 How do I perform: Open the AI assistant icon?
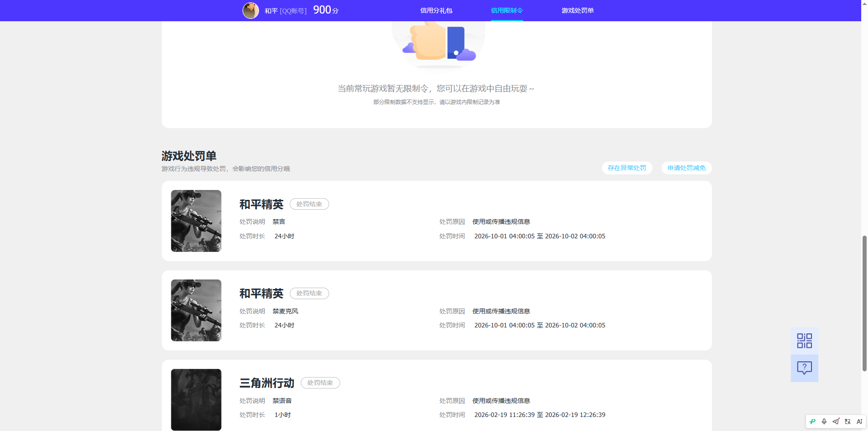click(x=859, y=422)
